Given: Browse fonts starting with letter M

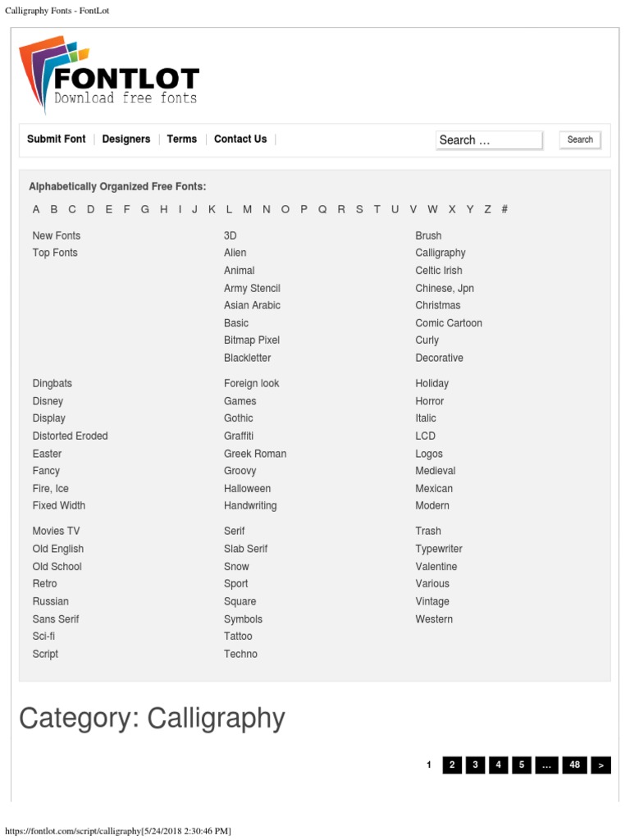Looking at the screenshot, I should 247,209.
